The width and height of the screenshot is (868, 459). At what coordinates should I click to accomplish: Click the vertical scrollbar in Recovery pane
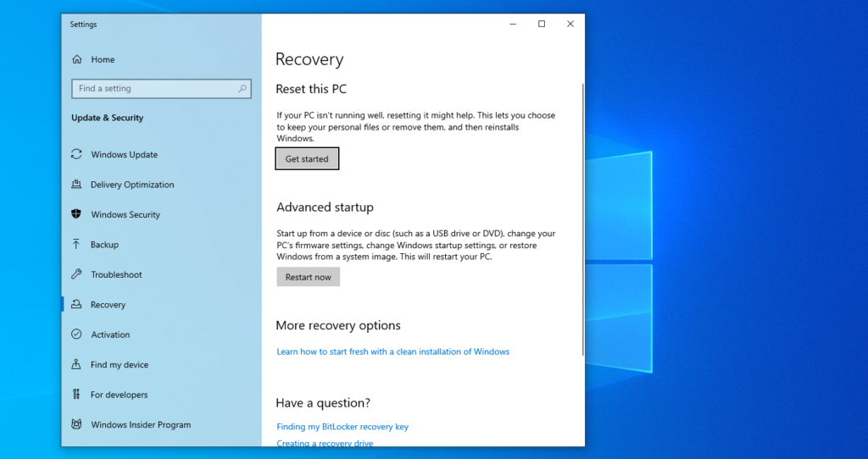click(x=581, y=220)
